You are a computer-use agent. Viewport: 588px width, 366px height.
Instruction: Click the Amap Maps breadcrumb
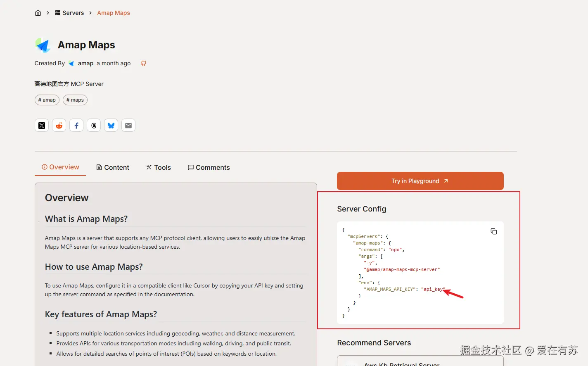tap(114, 13)
